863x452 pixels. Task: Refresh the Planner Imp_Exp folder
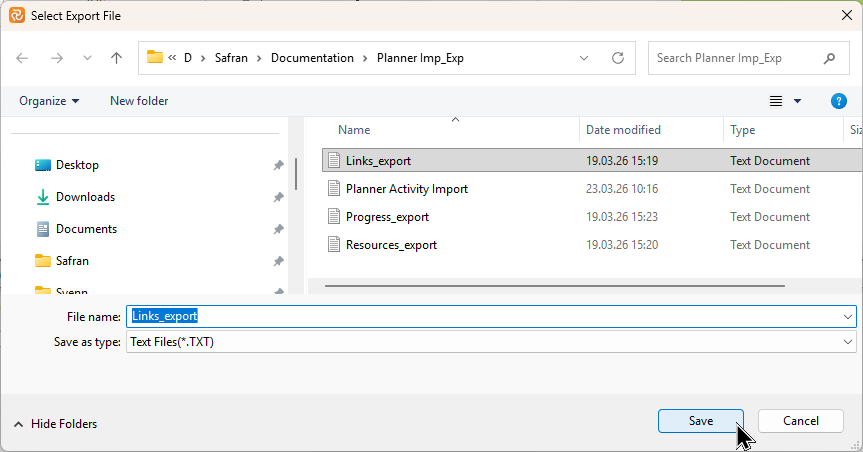click(x=618, y=58)
